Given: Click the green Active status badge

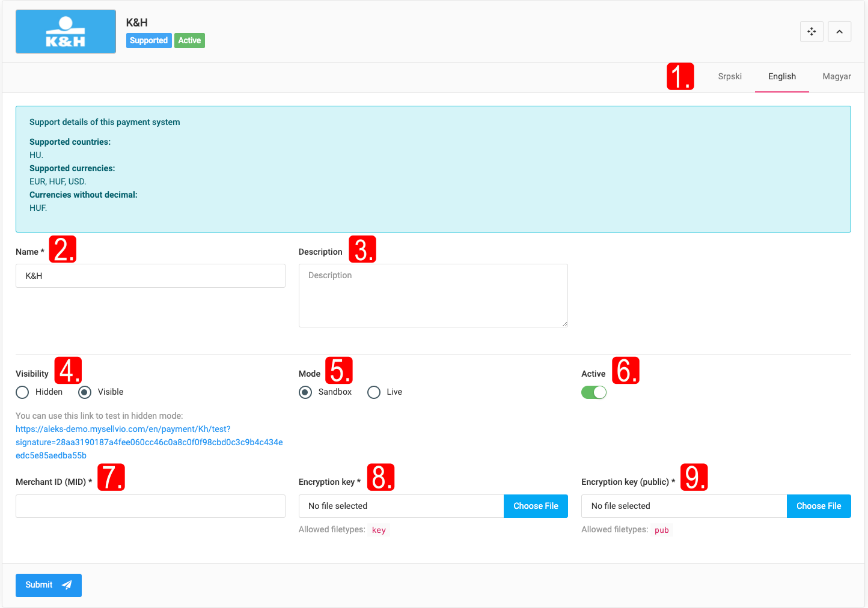Looking at the screenshot, I should [x=189, y=41].
